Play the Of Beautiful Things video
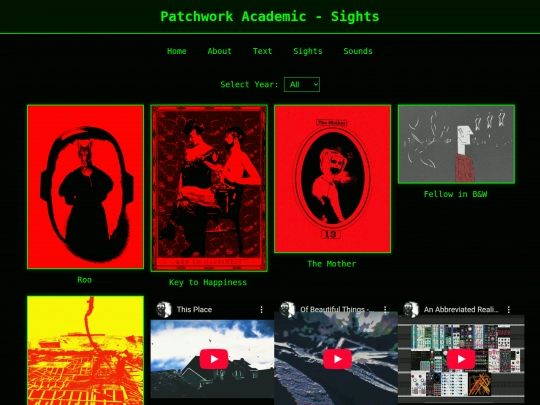The height and width of the screenshot is (405, 540). (x=337, y=359)
